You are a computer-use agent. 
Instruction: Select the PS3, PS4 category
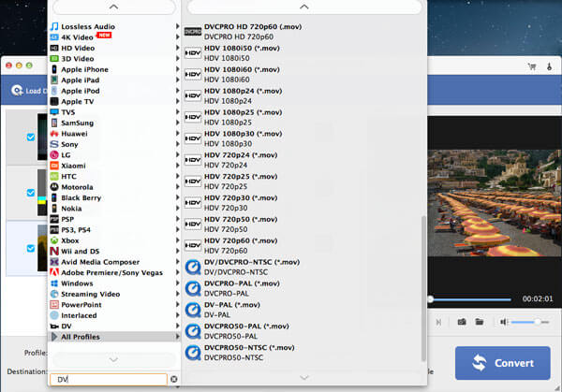coord(114,230)
